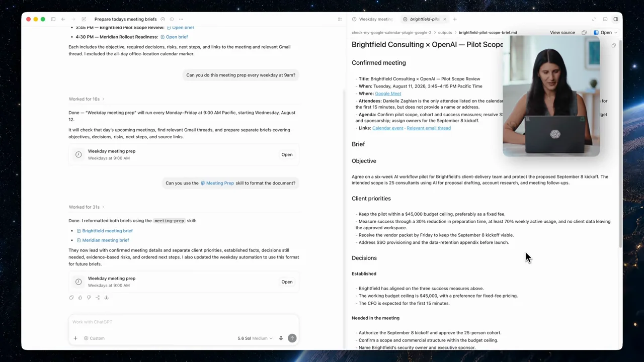Click the clock icon on the lower Weekday meeting prep card
This screenshot has height=362, width=644.
78,282
